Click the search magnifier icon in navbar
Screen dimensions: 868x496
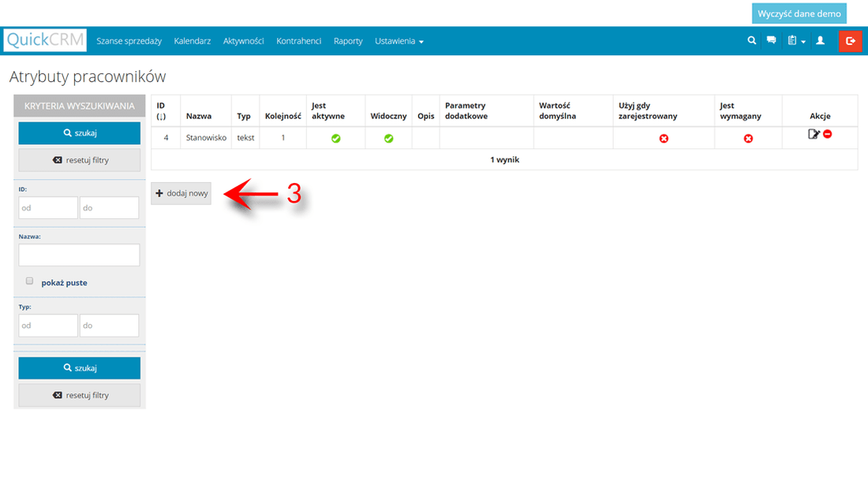click(752, 41)
